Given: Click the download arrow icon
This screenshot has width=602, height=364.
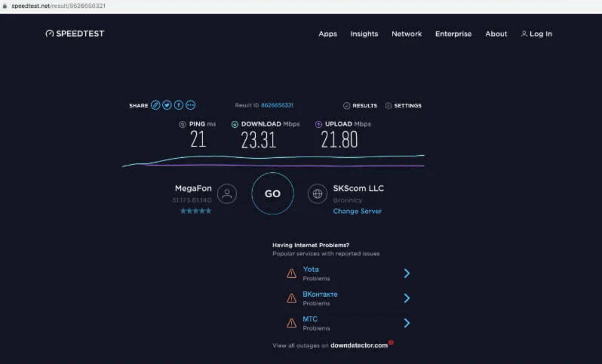Looking at the screenshot, I should pyautogui.click(x=235, y=125).
